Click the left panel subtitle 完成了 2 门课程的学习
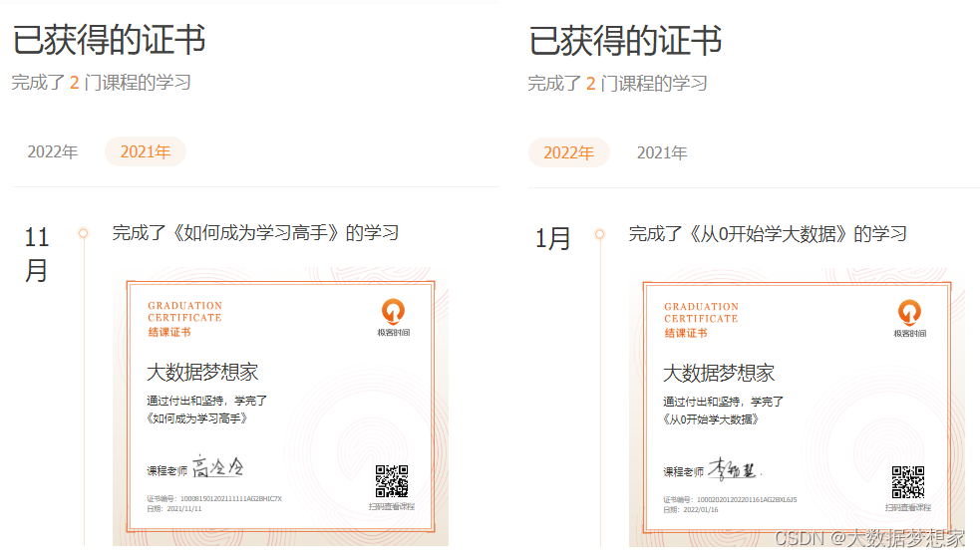 tap(102, 83)
